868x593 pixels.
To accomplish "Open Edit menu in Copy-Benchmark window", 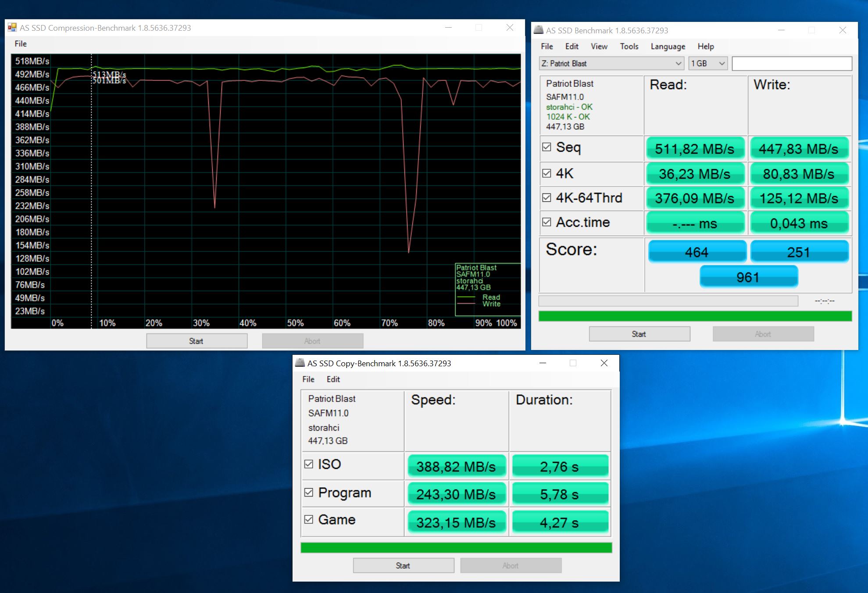I will [333, 379].
